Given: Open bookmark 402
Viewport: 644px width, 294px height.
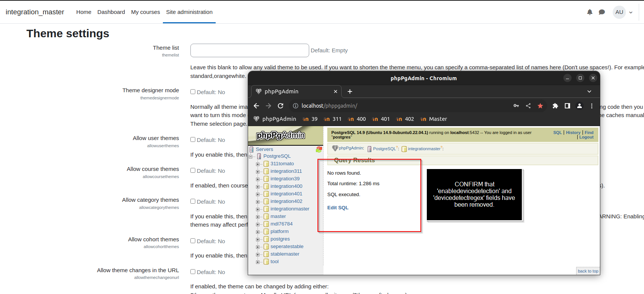Looking at the screenshot, I should tap(405, 119).
